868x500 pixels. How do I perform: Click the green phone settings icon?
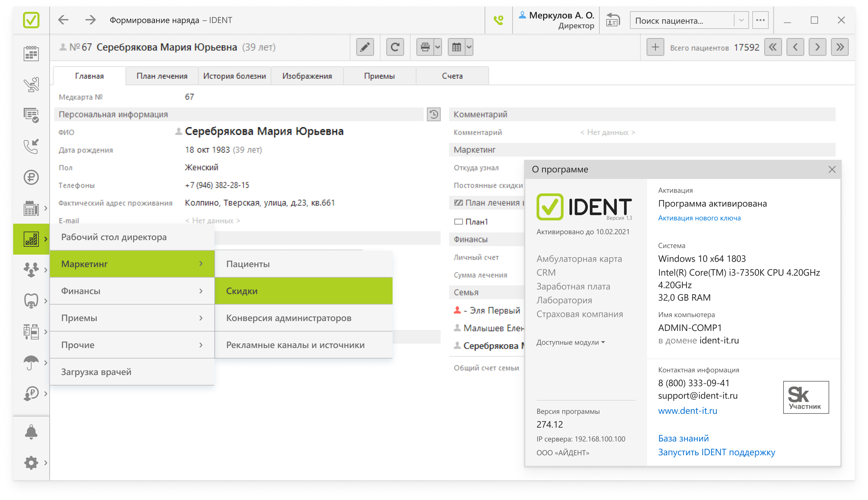point(498,20)
